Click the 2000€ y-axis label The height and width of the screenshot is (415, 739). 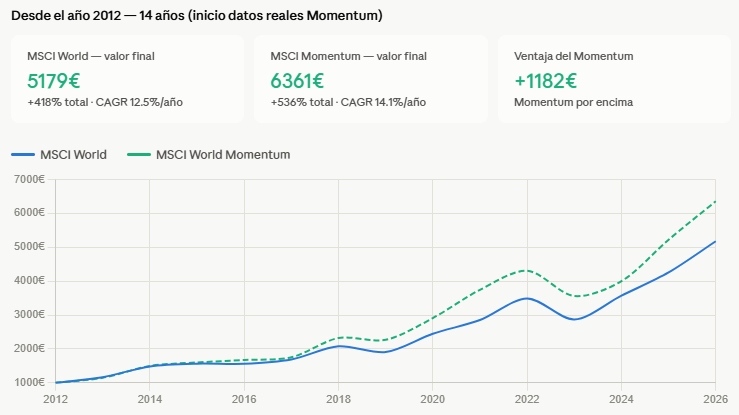point(29,348)
